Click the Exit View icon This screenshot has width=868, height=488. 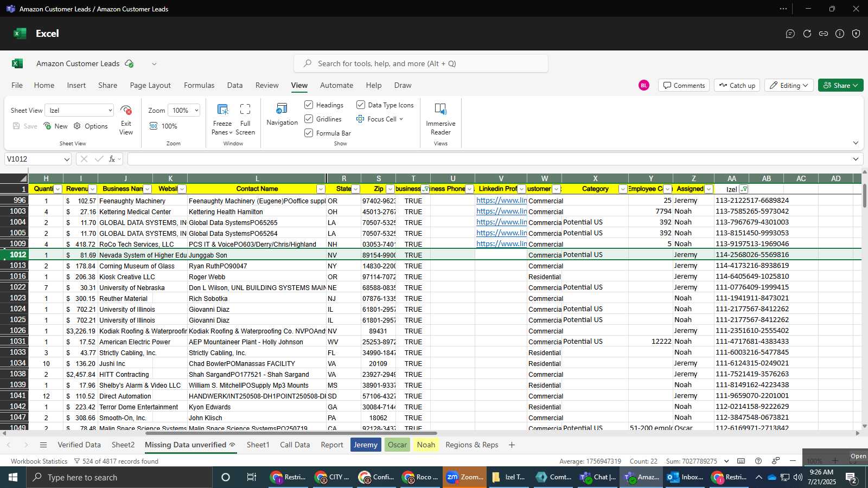pos(126,111)
